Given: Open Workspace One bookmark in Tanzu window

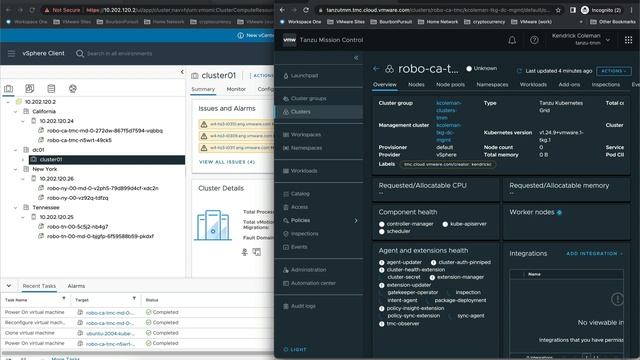Looking at the screenshot, I should (x=300, y=22).
